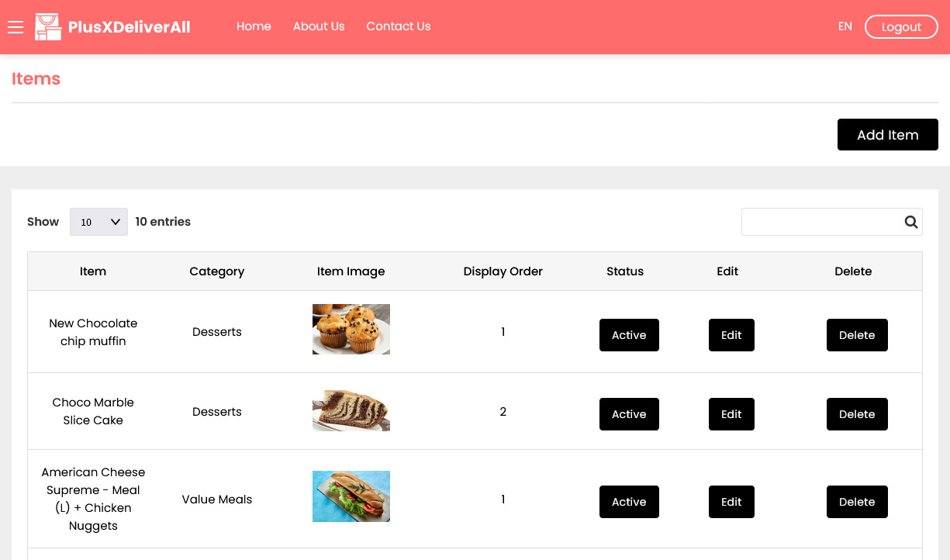This screenshot has width=950, height=560.
Task: Click the Item Image column header
Action: [351, 271]
